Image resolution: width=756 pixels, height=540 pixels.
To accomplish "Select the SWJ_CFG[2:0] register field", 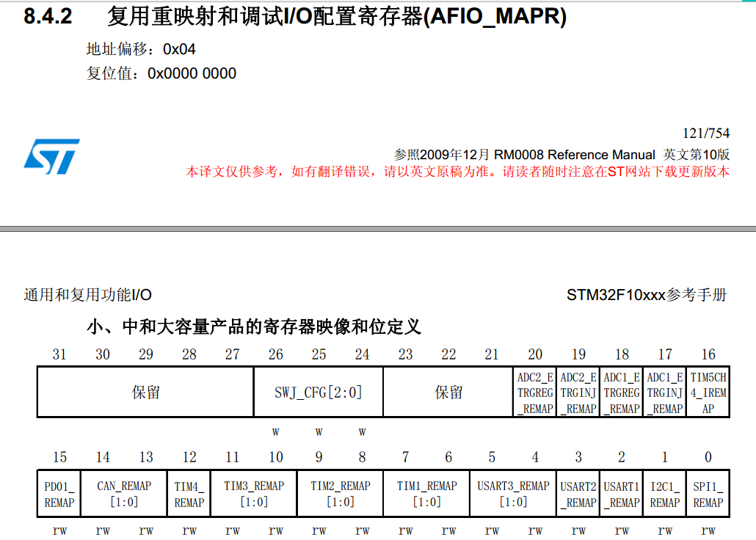I will coord(319,393).
